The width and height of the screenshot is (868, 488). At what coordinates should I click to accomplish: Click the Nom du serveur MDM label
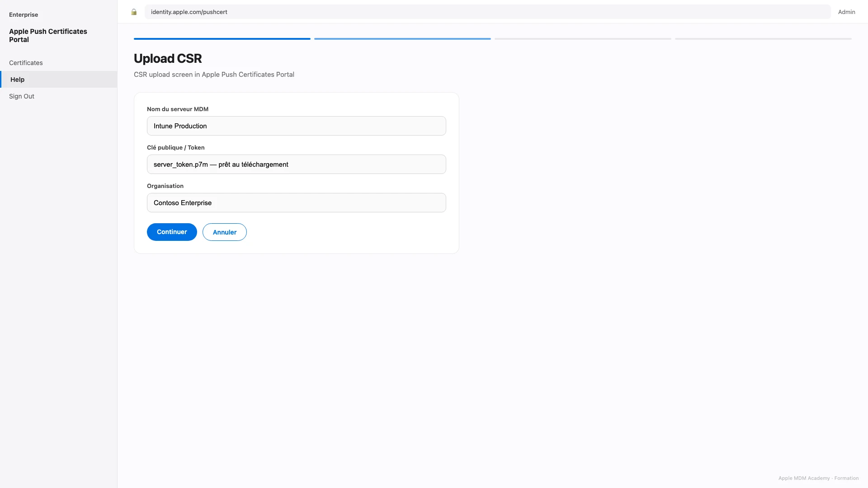(178, 109)
